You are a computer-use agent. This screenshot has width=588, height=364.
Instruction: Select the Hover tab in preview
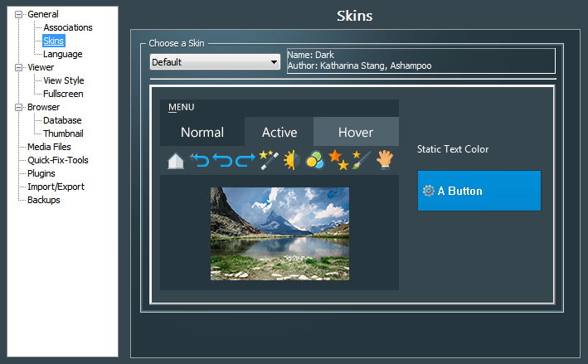[355, 132]
